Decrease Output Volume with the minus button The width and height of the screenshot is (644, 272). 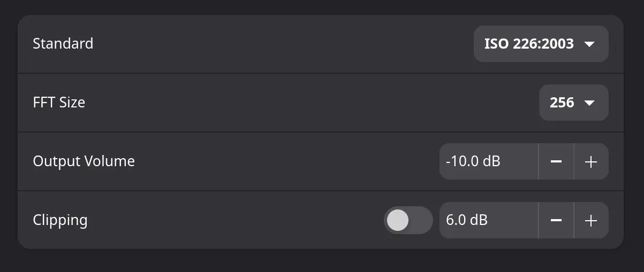pos(556,161)
